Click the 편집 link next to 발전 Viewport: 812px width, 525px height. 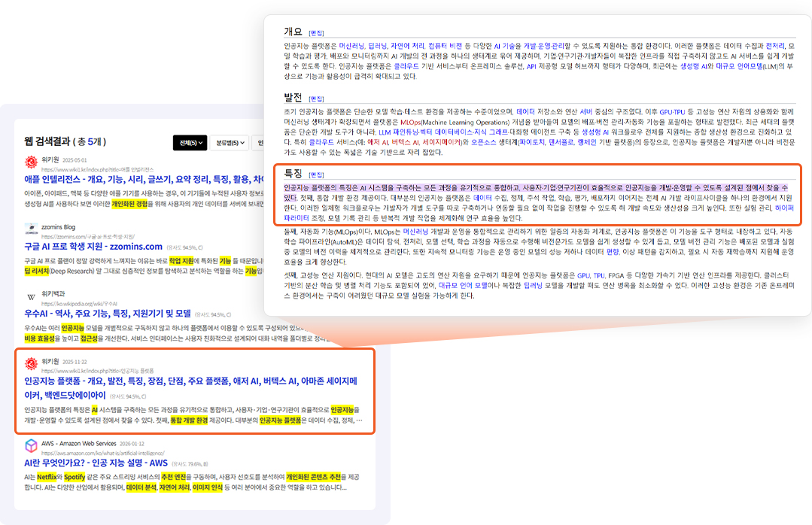[x=316, y=99]
